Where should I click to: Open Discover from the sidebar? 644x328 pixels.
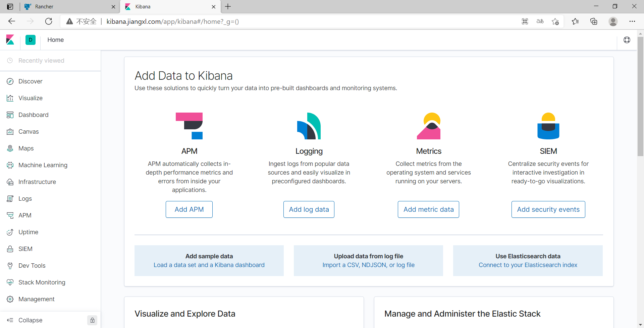30,81
